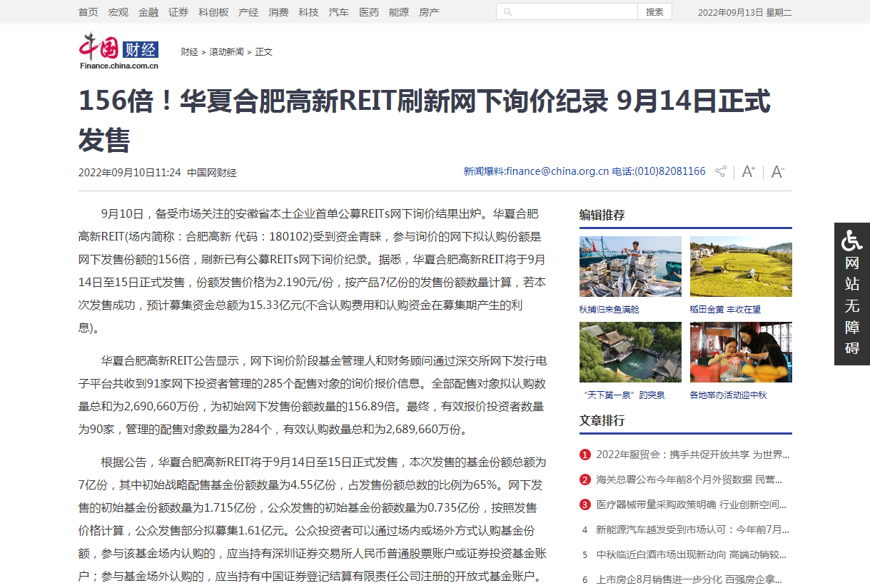The width and height of the screenshot is (870, 588).
Task: Open the 能源 navigation item
Action: [399, 12]
